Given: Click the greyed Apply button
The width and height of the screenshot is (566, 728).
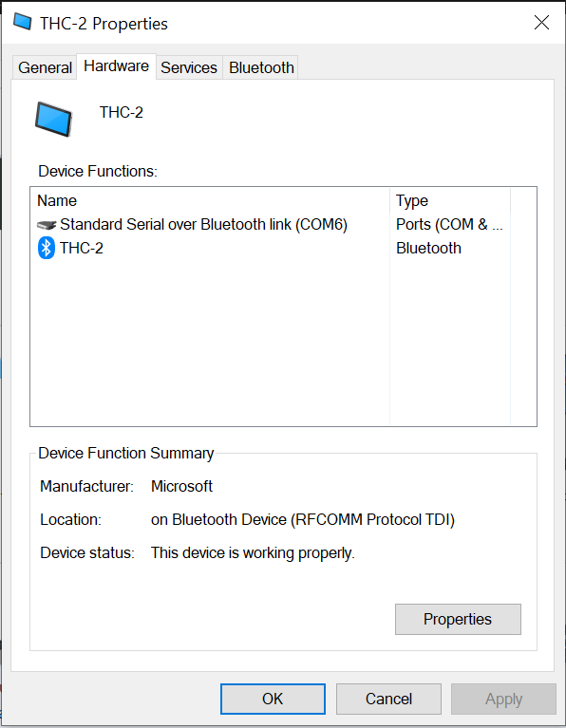Looking at the screenshot, I should tap(503, 699).
